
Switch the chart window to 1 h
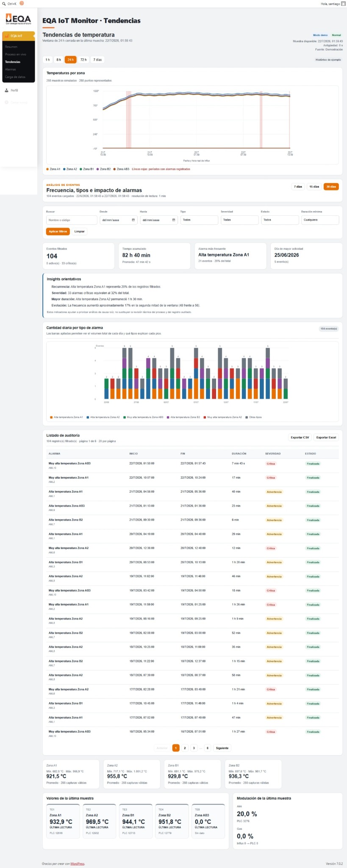[47, 60]
